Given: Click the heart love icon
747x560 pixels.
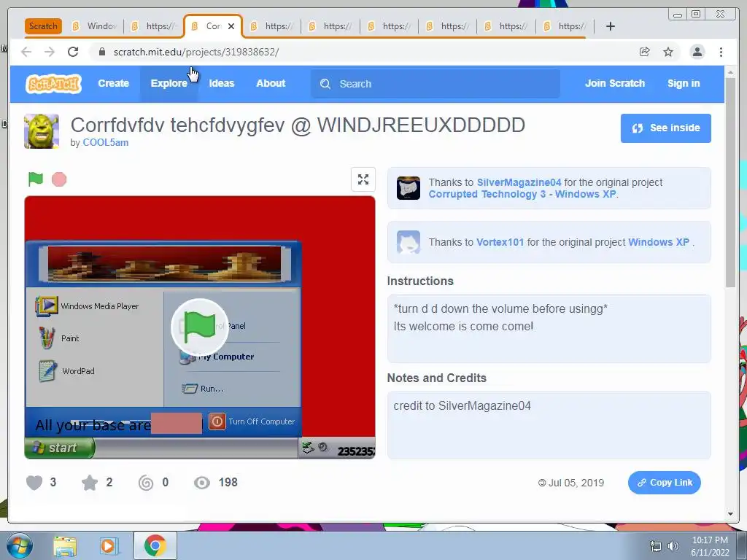Looking at the screenshot, I should 34,483.
